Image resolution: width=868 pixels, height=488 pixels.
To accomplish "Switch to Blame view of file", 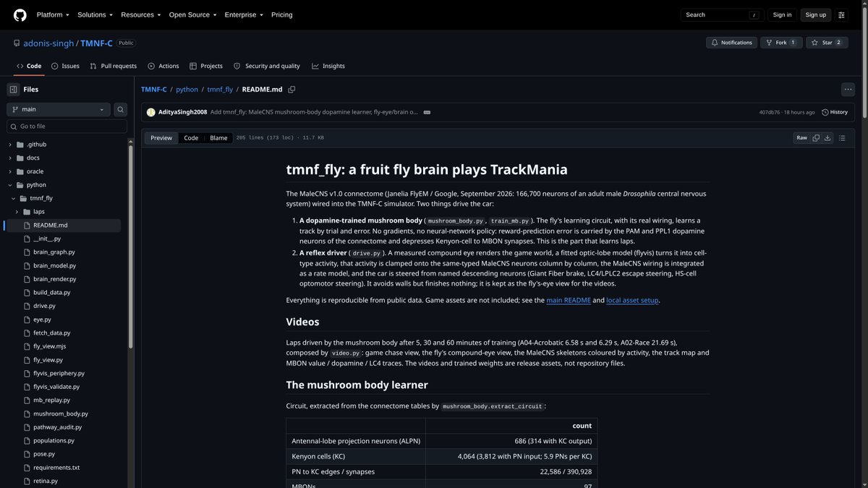I will point(218,137).
